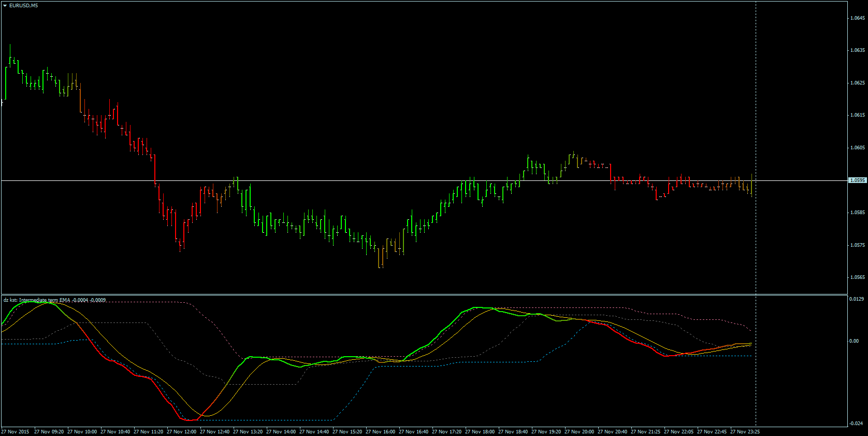
Task: Select the EURUSD,M5 chart title text
Action: pos(23,6)
